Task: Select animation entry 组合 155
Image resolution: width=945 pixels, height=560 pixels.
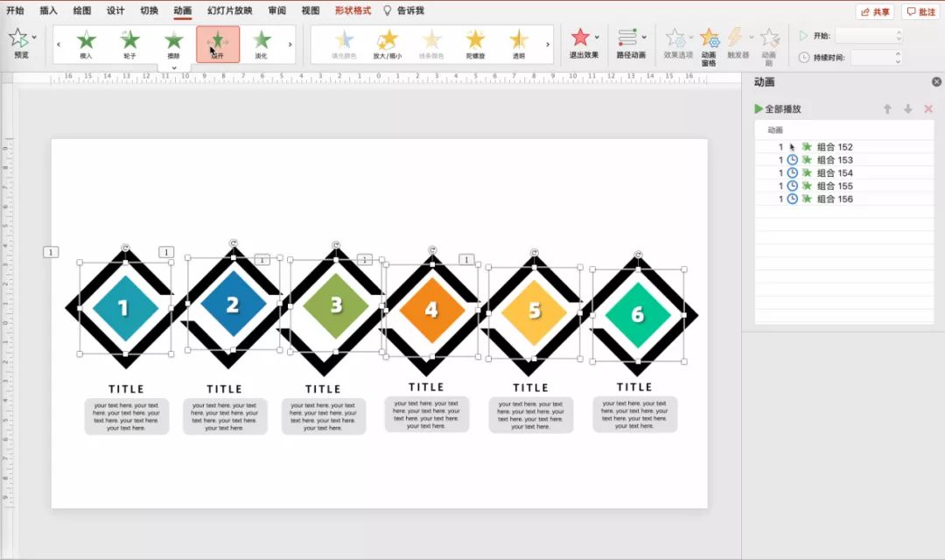Action: [843, 185]
